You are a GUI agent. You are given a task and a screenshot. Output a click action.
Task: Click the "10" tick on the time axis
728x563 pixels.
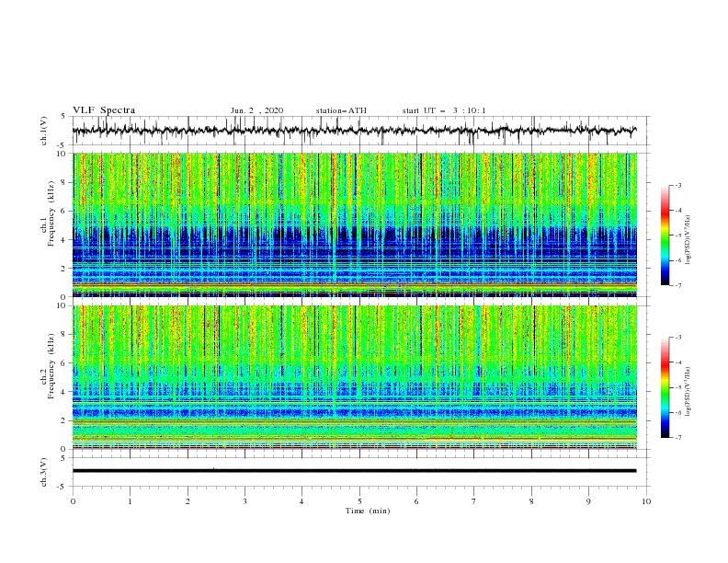click(x=646, y=501)
